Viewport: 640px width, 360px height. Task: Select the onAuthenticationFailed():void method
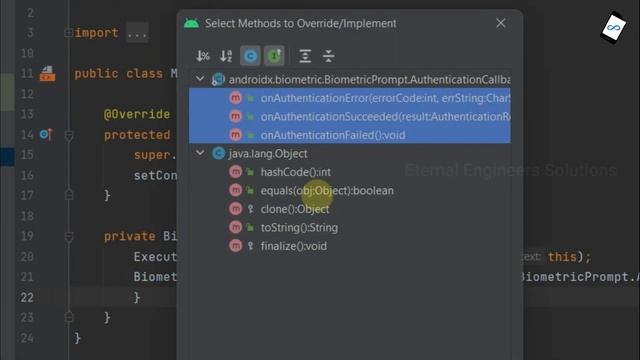click(350, 135)
